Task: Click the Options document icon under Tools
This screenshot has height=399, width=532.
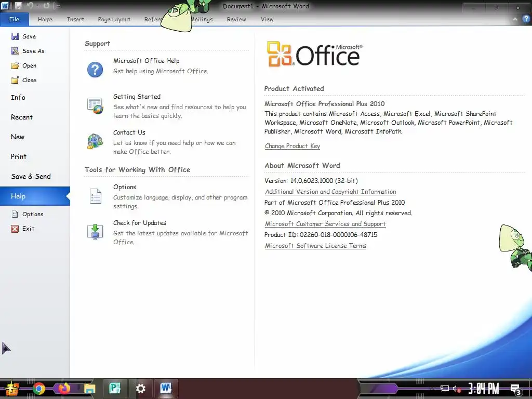Action: pos(96,196)
